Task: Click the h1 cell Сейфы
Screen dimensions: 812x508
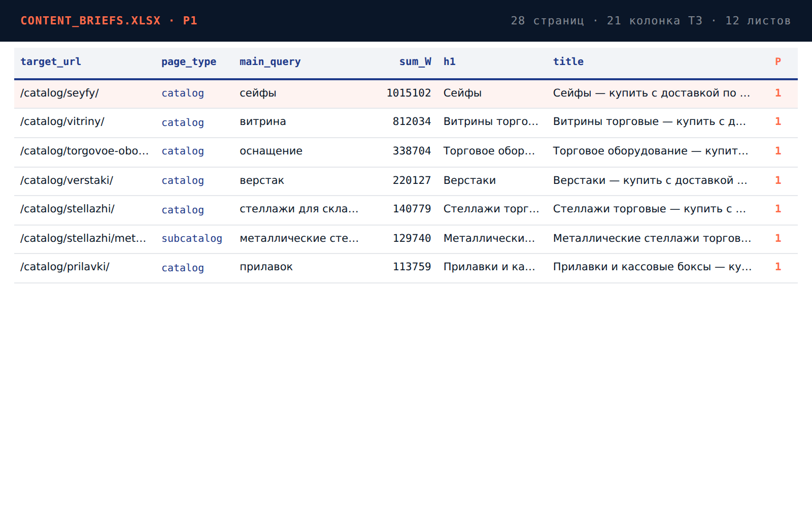Action: point(462,93)
